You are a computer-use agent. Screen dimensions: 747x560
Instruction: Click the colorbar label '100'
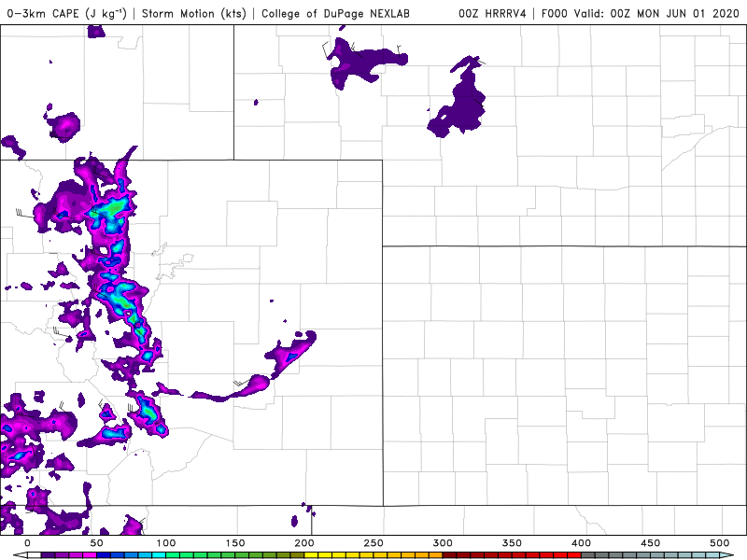pos(166,543)
